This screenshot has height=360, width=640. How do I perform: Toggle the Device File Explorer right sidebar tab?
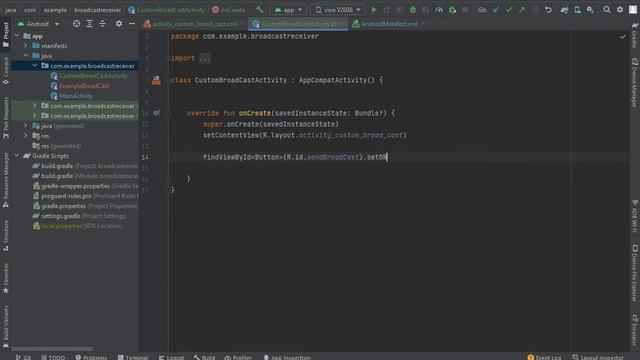click(635, 273)
